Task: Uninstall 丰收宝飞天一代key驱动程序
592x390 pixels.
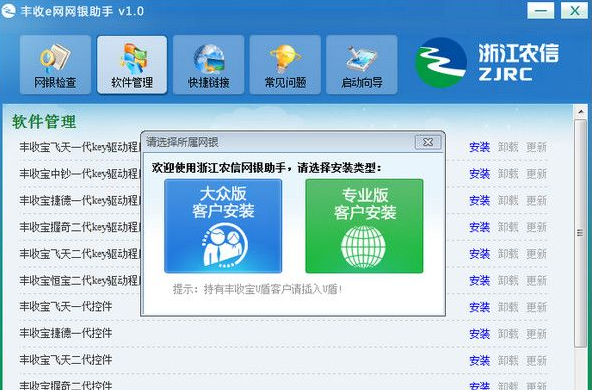Action: coord(508,147)
